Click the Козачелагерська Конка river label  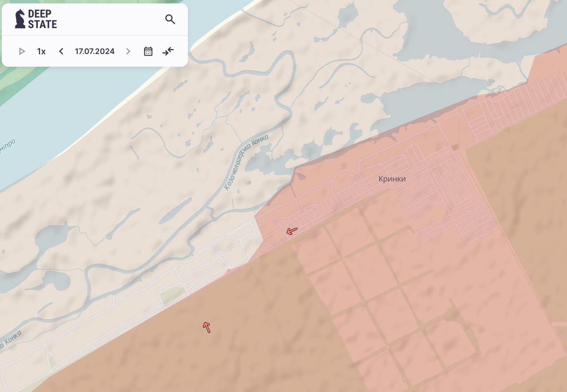[245, 163]
